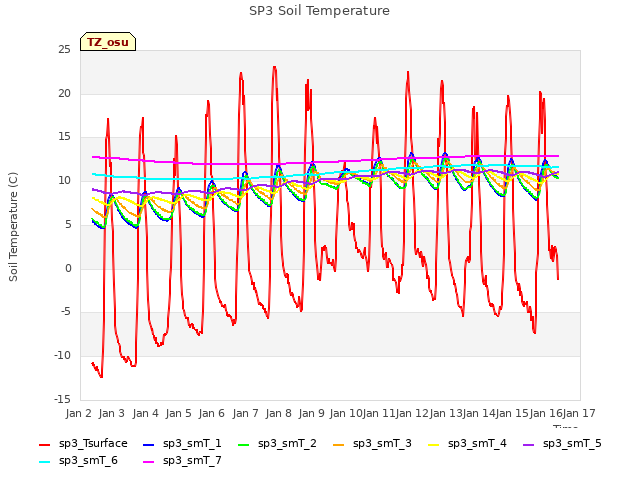This screenshot has width=640, height=480.
Task: Select the sp3_smT_7 legend entry
Action: click(182, 461)
